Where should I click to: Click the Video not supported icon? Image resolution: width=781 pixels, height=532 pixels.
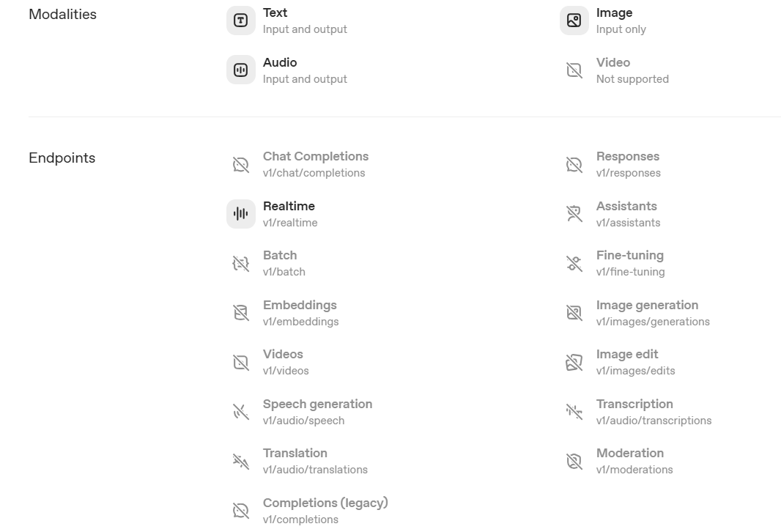pos(574,70)
